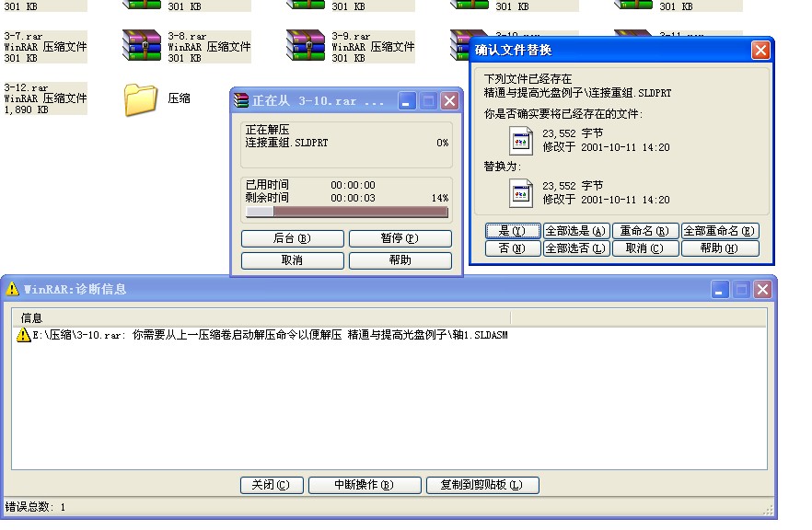This screenshot has height=530, width=812.
Task: Choose No to All (全部选否)
Action: 575,248
